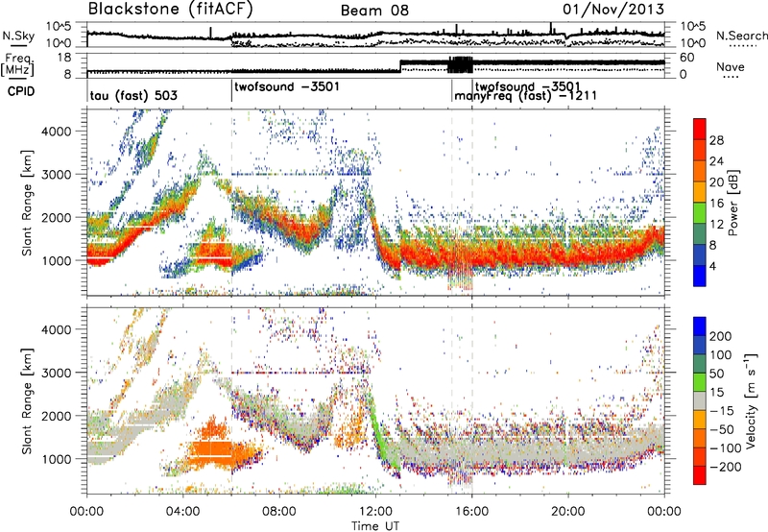Screen dimensions: 768x532
Task: Click the 'manyFreq (fast) -1211' CPID label
Action: pos(525,95)
